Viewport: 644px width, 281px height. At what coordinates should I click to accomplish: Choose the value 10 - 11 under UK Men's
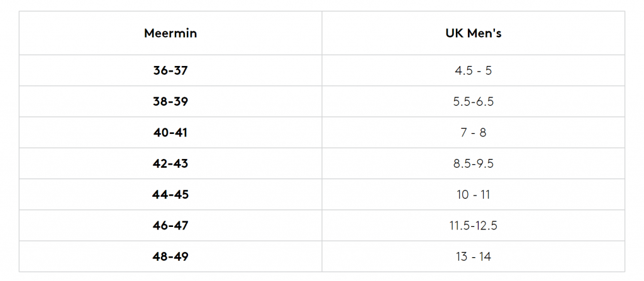[473, 194]
